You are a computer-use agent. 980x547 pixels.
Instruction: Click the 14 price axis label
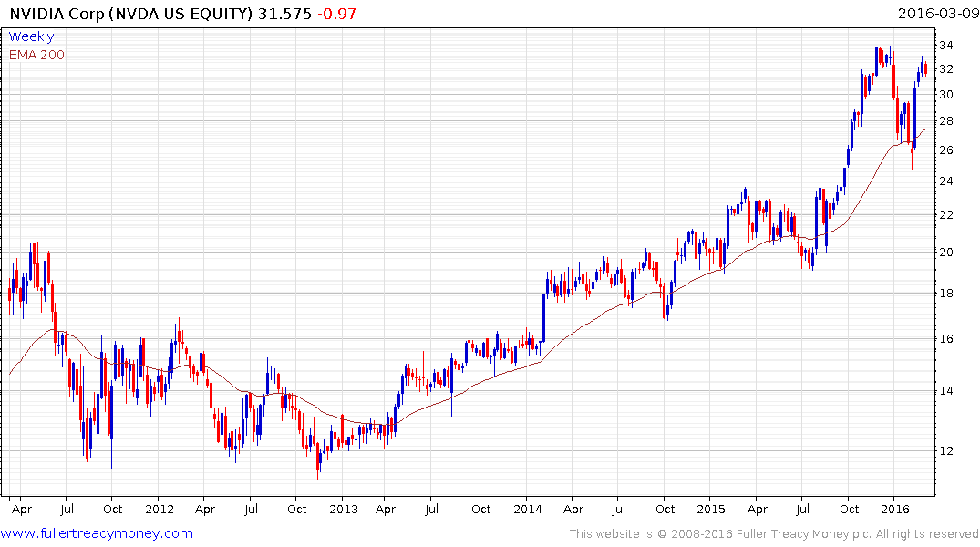point(945,391)
